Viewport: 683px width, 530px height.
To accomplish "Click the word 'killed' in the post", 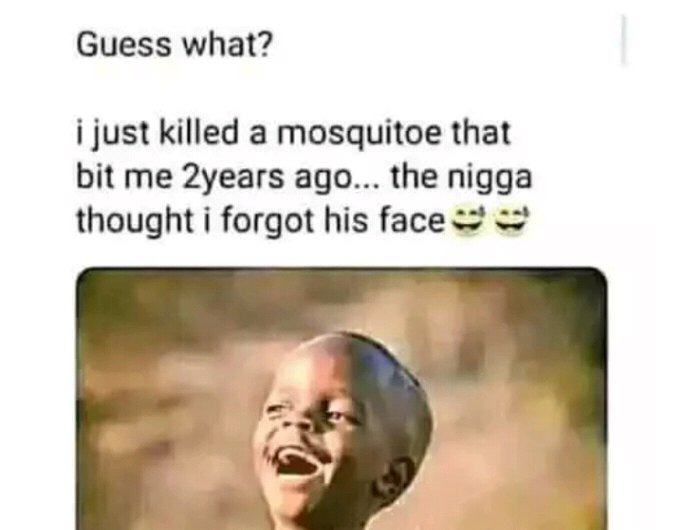I will [x=200, y=132].
